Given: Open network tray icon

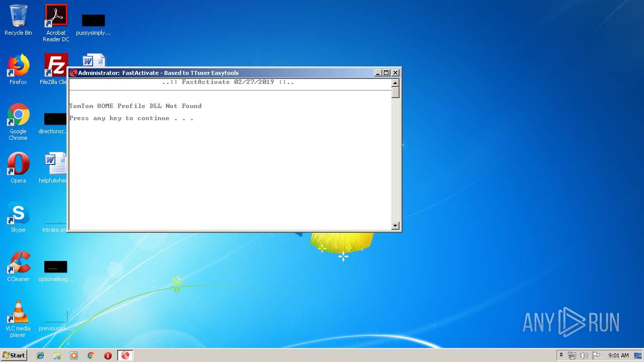Looking at the screenshot, I should pyautogui.click(x=572, y=355).
